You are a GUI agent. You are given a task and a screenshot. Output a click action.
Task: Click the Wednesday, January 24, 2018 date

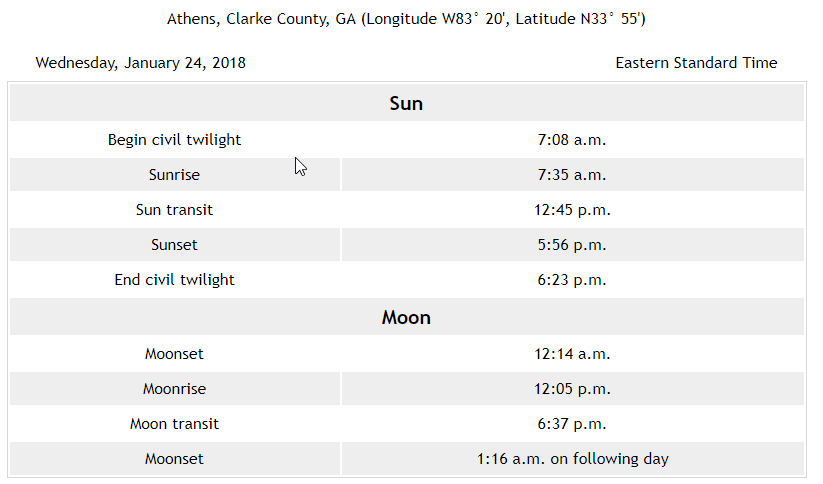tap(141, 62)
